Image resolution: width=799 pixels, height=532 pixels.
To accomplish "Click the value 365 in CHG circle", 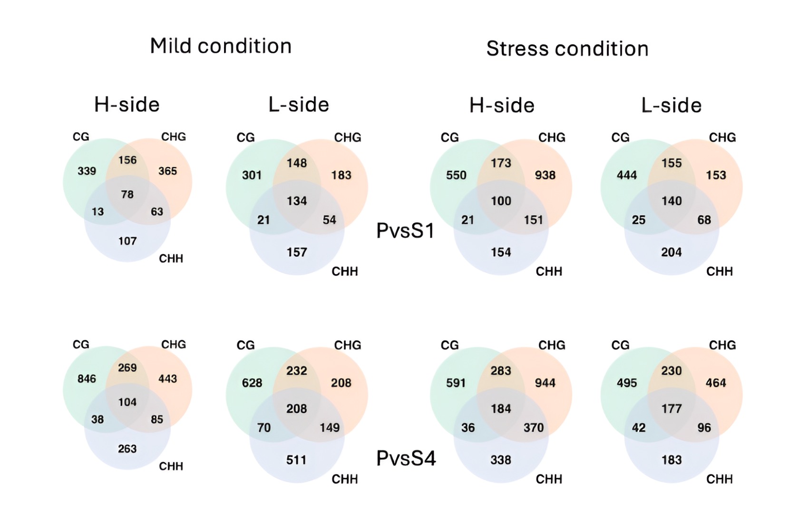I will click(x=168, y=171).
